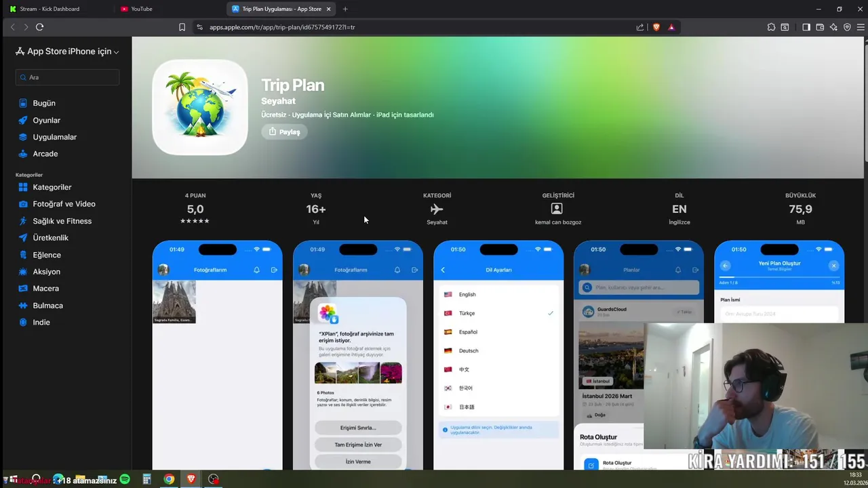
Task: Click the airplane Seyahat category badge
Action: coord(437,209)
